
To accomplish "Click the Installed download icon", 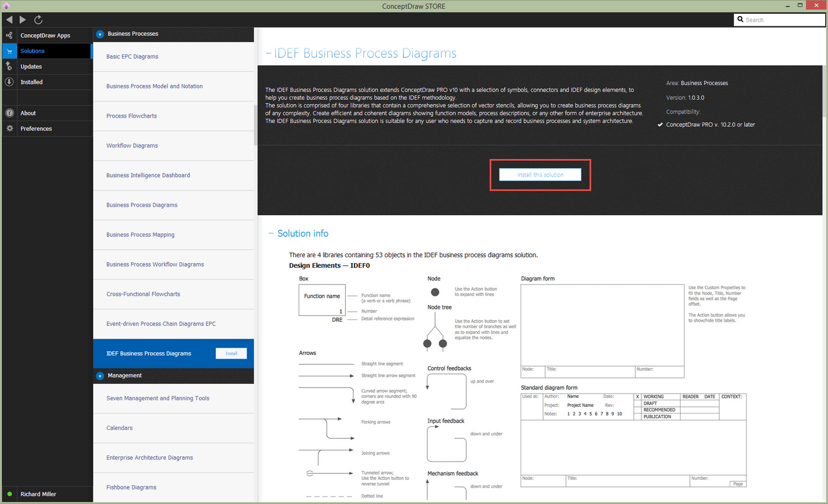I will pyautogui.click(x=9, y=82).
